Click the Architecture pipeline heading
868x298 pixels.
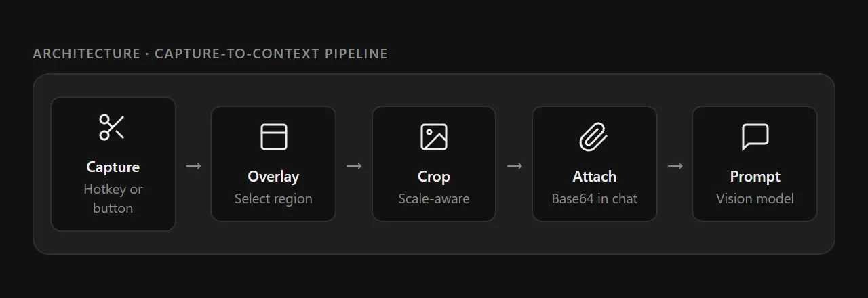pyautogui.click(x=210, y=54)
